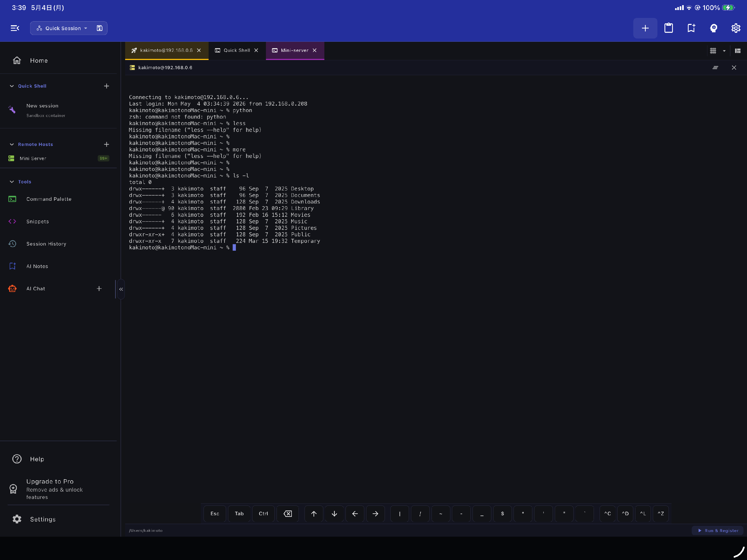Tap the Esc key button
Image resolution: width=747 pixels, height=560 pixels.
(x=215, y=514)
